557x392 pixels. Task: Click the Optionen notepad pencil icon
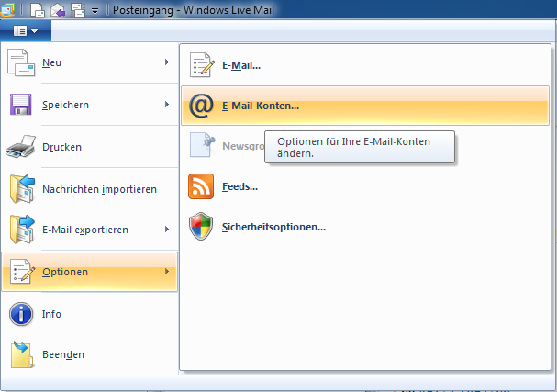pyautogui.click(x=22, y=271)
